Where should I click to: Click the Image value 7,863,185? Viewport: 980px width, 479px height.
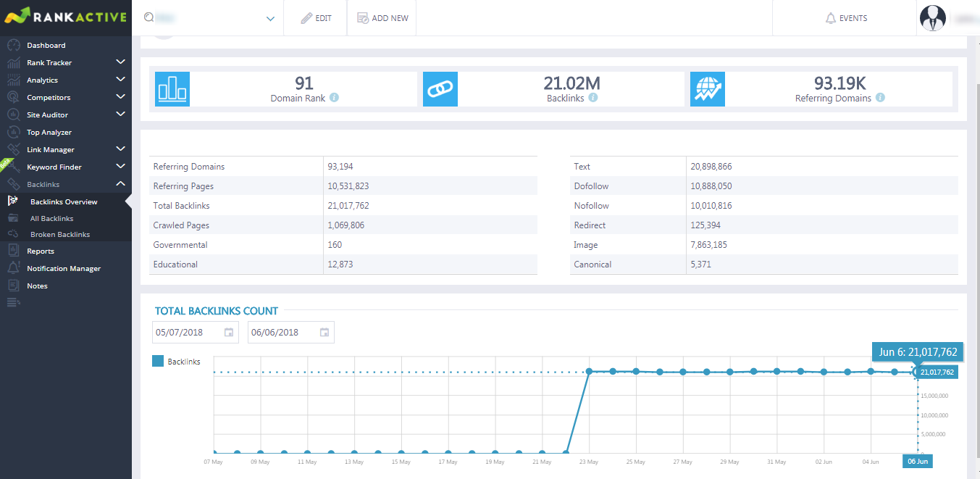(x=708, y=245)
